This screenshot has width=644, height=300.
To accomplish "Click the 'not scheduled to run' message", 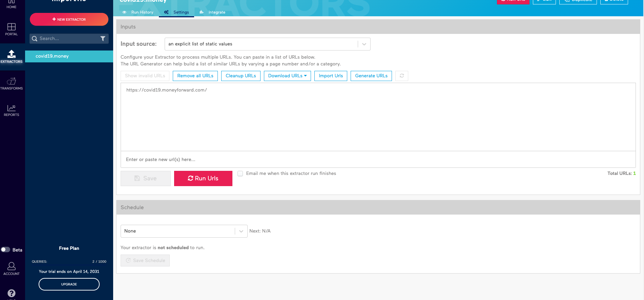I will 163,248.
